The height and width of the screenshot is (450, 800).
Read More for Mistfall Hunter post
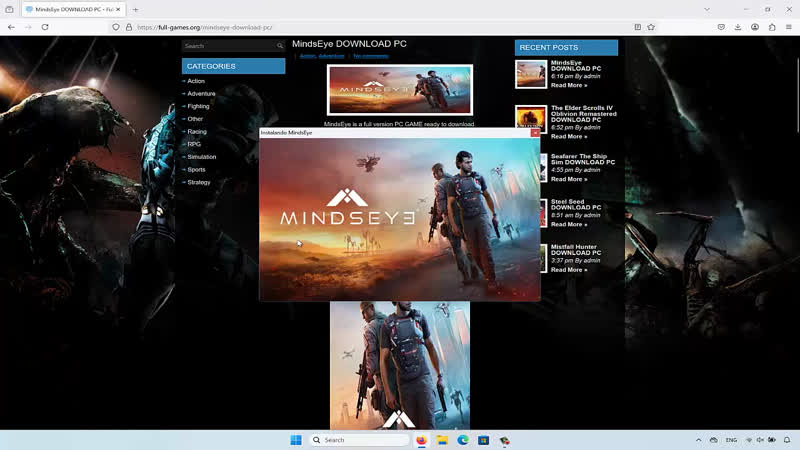click(x=568, y=270)
